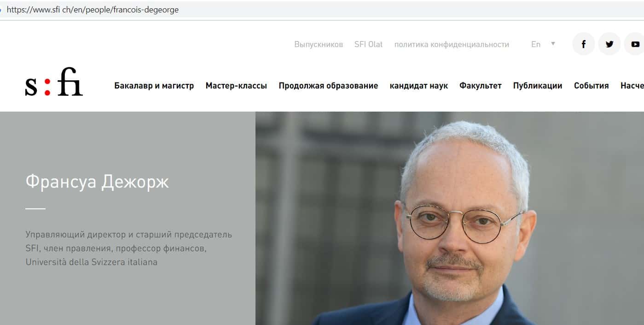Open the кандидат наук menu item
644x325 pixels.
(418, 86)
